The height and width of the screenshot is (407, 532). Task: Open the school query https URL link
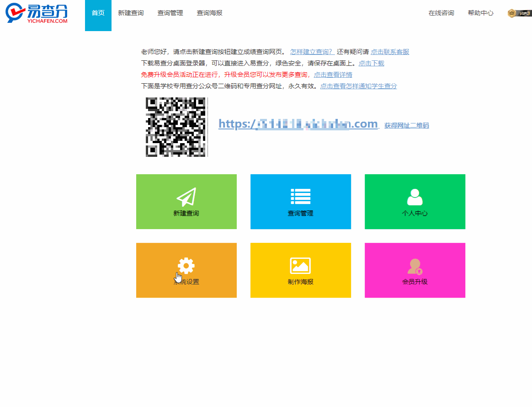pyautogui.click(x=298, y=124)
